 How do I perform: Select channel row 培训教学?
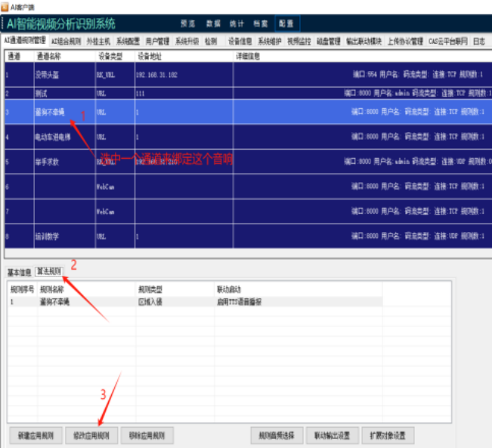pos(248,236)
